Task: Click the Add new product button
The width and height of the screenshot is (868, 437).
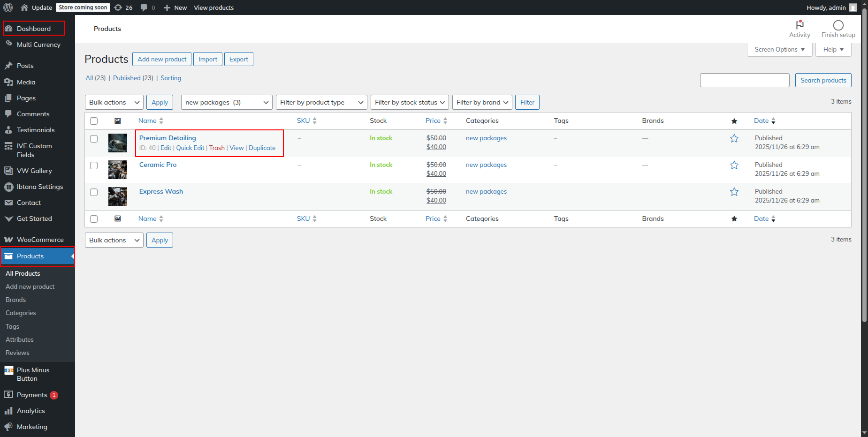Action: [x=162, y=59]
